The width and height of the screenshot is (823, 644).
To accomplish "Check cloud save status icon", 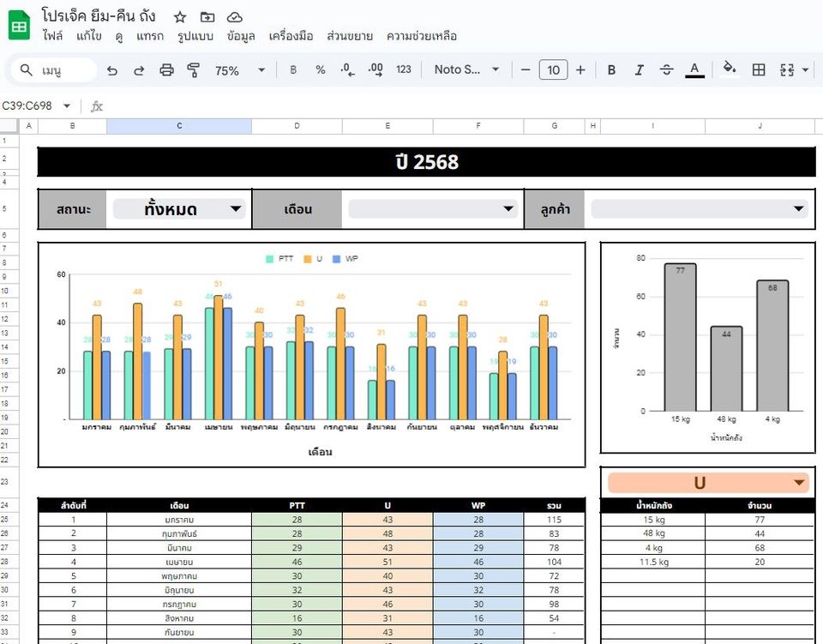I will point(235,17).
